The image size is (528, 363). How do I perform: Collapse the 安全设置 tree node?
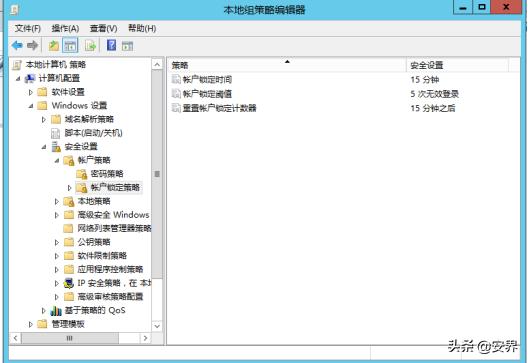click(x=44, y=147)
